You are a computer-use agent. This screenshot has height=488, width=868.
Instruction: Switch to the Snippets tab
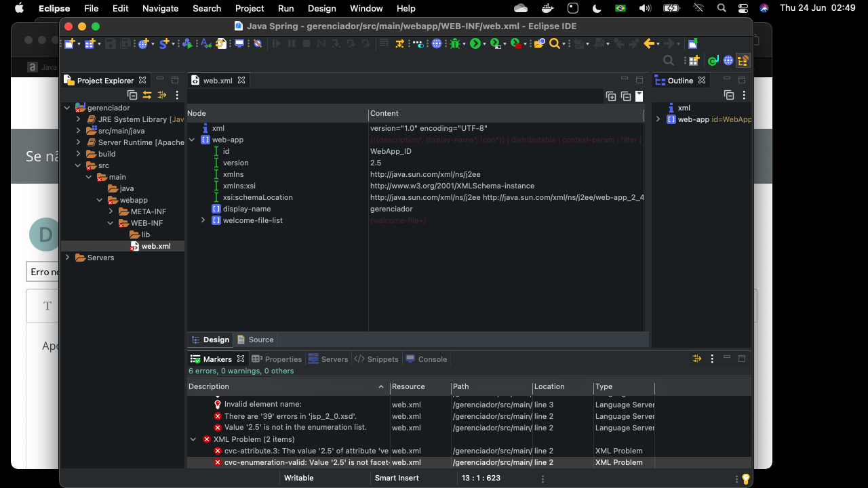pyautogui.click(x=376, y=359)
